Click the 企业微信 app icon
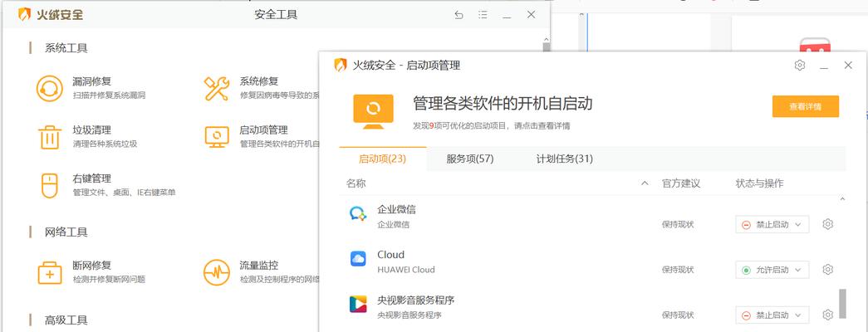The image size is (868, 332). click(x=358, y=213)
